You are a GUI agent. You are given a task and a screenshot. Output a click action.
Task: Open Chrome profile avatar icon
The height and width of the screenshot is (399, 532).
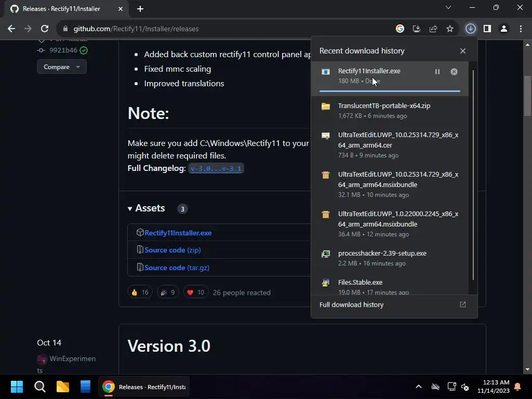click(x=503, y=29)
